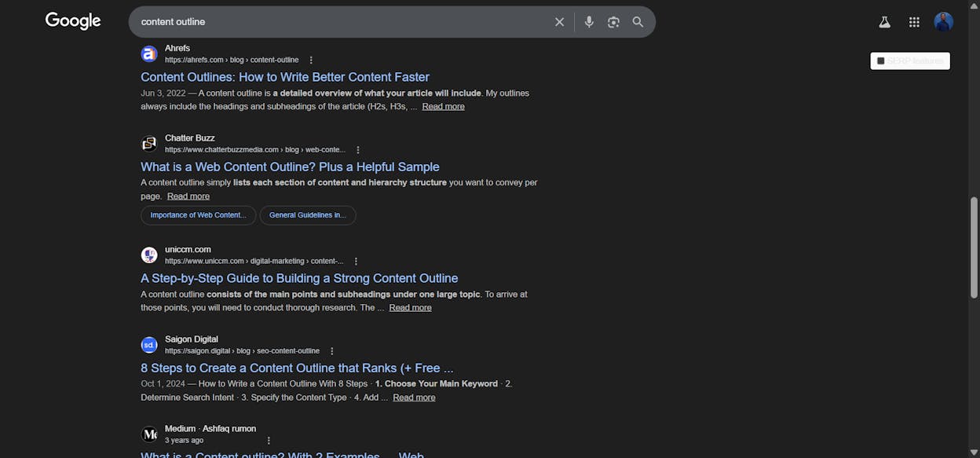Click the ahrefs.com breadcrumb URL

(232, 60)
